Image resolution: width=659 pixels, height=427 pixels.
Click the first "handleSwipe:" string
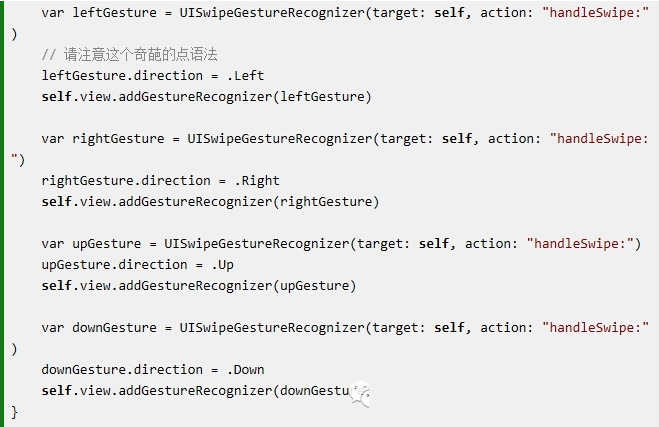click(x=596, y=13)
